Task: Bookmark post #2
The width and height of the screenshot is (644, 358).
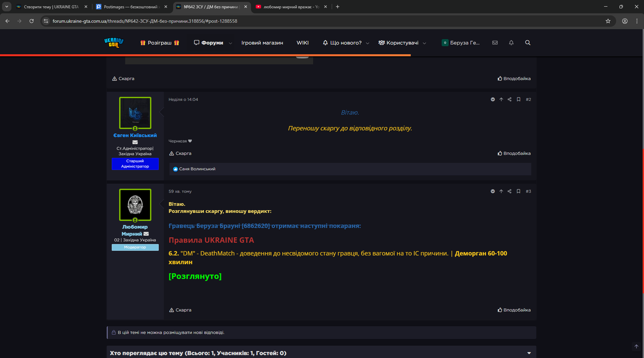Action: (518, 100)
